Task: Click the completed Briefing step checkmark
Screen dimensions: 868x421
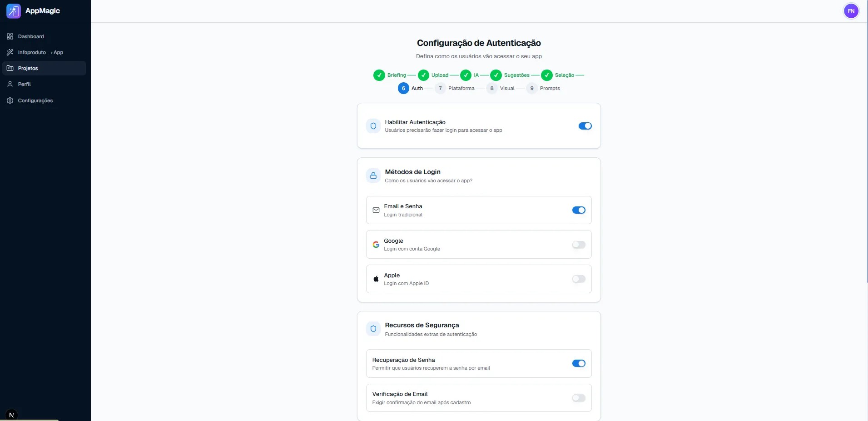Action: coord(380,75)
